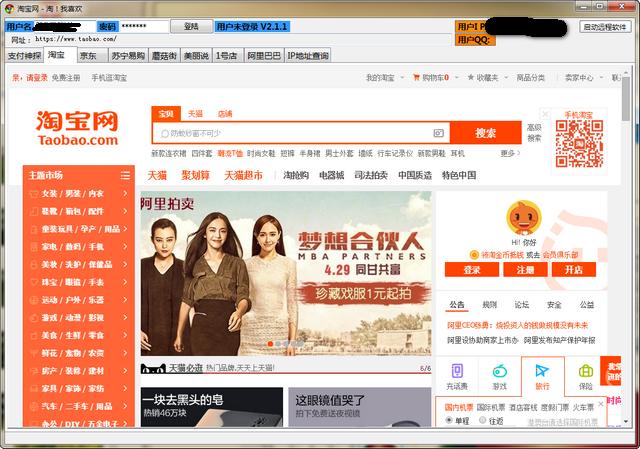This screenshot has width=640, height=449.
Task: Open the IP地址查询 tab
Action: (x=308, y=56)
